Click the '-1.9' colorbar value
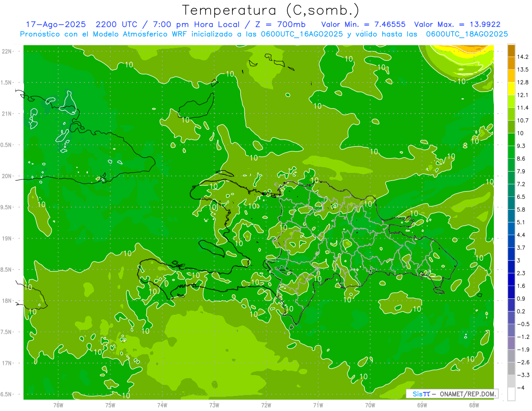Screen dimensions: 532x411 (523, 349)
